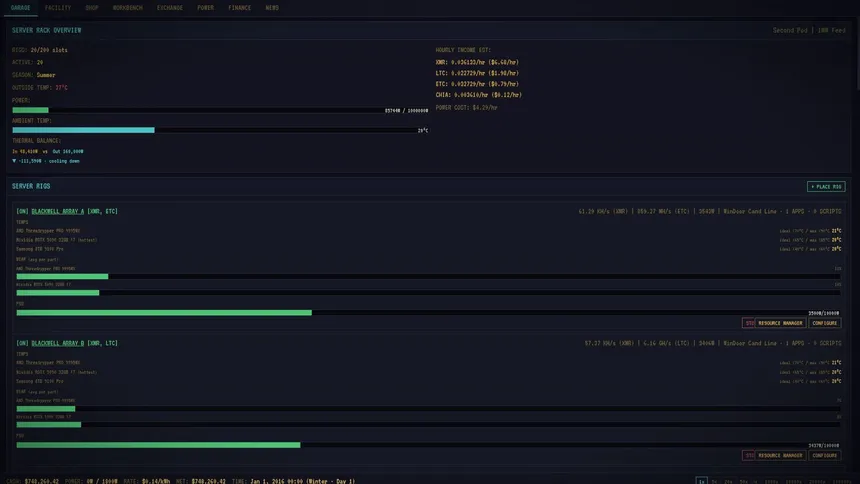
Task: Open the News tab
Action: click(x=271, y=8)
